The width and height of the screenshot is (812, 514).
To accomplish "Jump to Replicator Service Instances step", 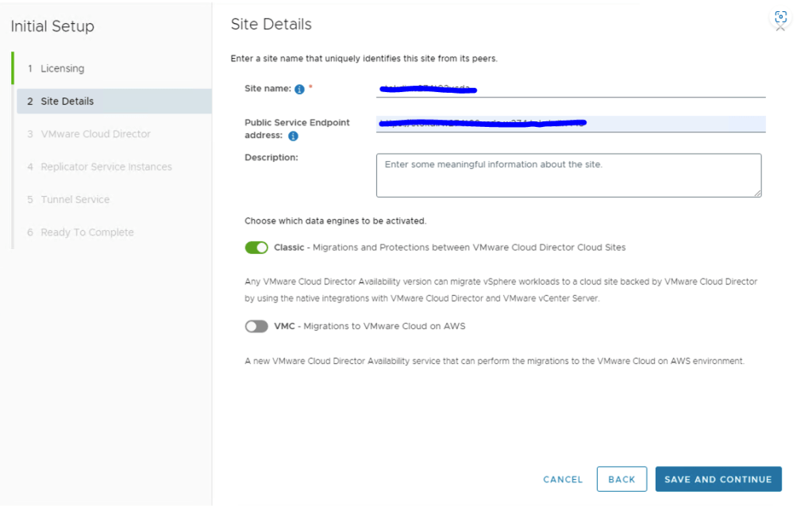I will coord(106,167).
